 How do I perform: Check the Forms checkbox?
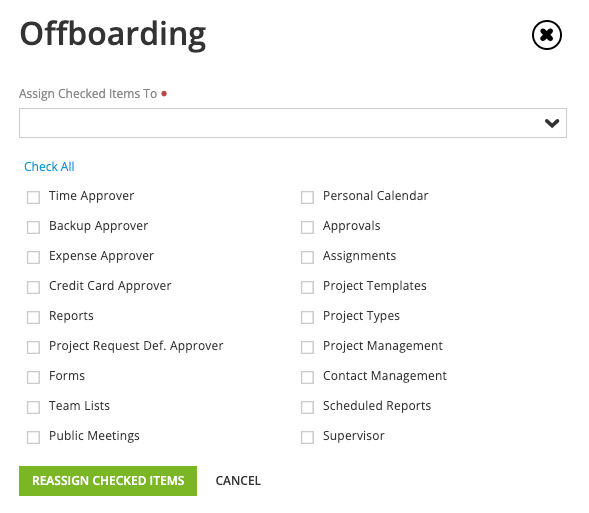click(x=33, y=377)
